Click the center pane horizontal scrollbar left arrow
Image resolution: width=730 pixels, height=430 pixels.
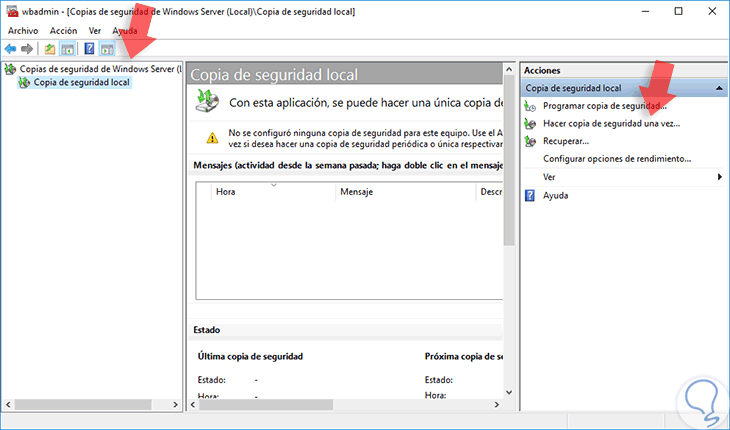tap(194, 405)
